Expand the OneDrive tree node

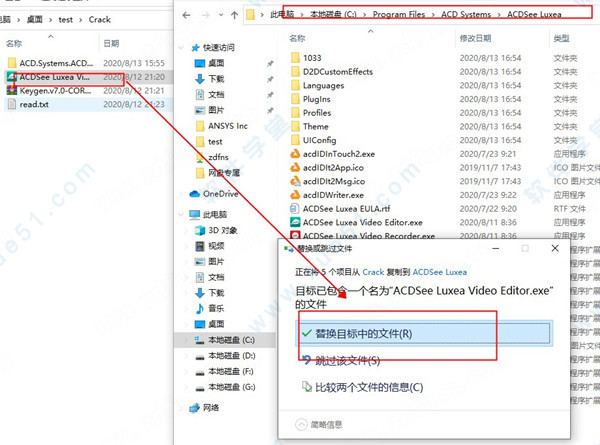[x=181, y=194]
